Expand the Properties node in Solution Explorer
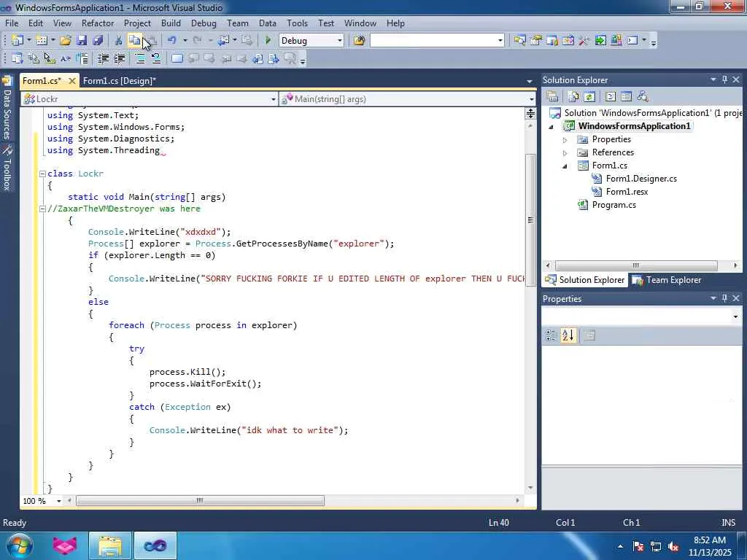This screenshot has width=747, height=560. [565, 140]
